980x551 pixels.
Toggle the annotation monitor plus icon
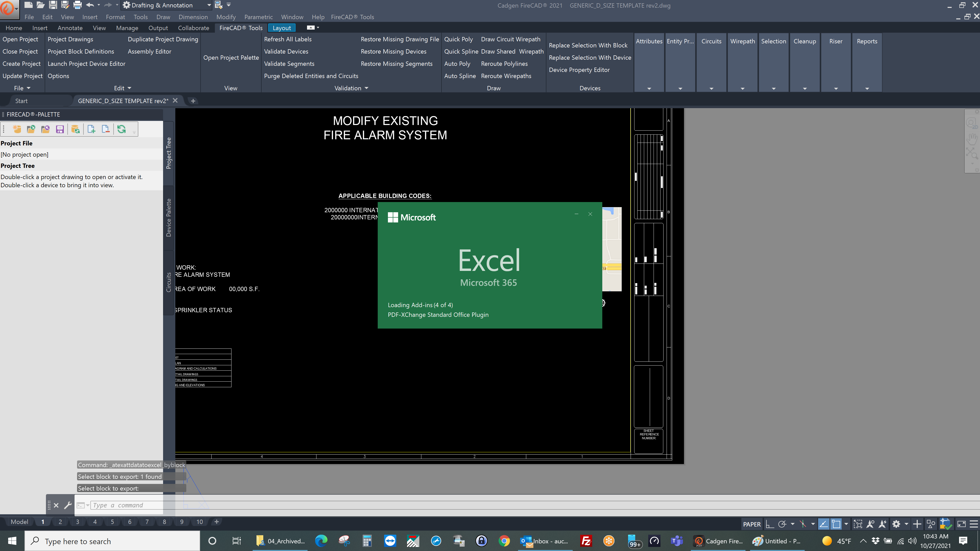click(x=917, y=524)
